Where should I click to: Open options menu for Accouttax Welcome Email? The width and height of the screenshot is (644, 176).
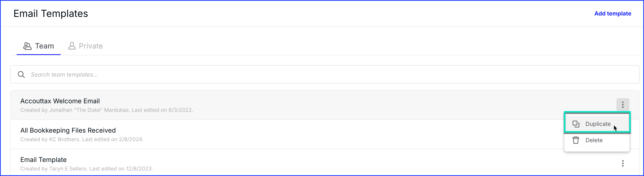622,104
